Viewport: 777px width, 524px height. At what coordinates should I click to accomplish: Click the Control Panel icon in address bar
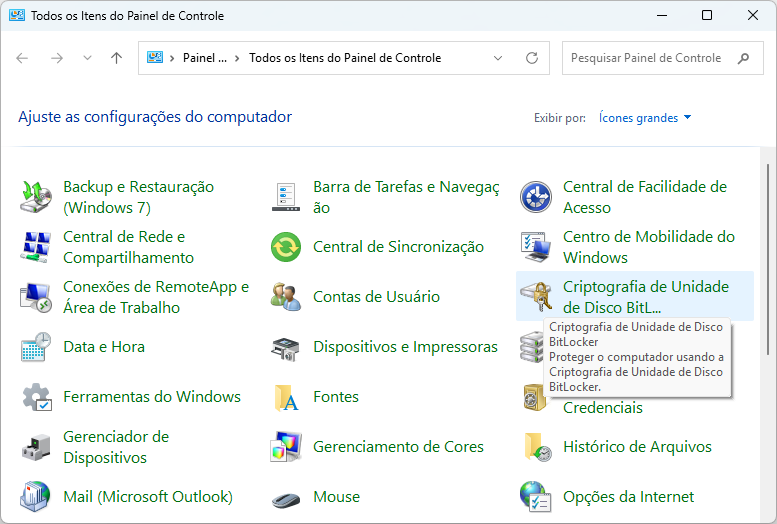(155, 58)
